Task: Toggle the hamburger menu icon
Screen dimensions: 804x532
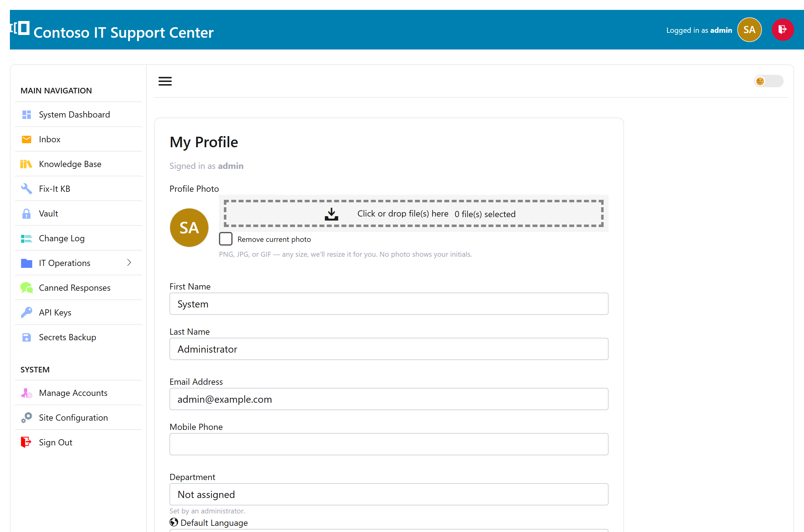Action: pyautogui.click(x=165, y=81)
